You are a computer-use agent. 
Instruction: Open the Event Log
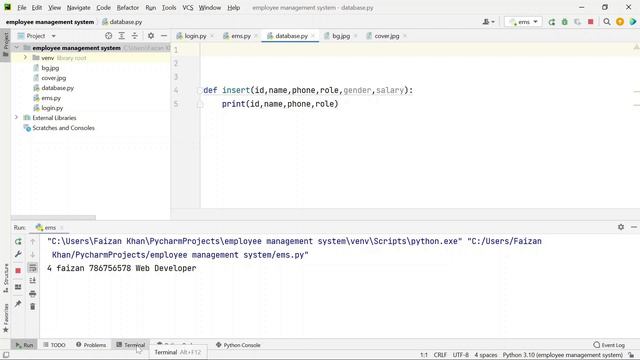609,345
